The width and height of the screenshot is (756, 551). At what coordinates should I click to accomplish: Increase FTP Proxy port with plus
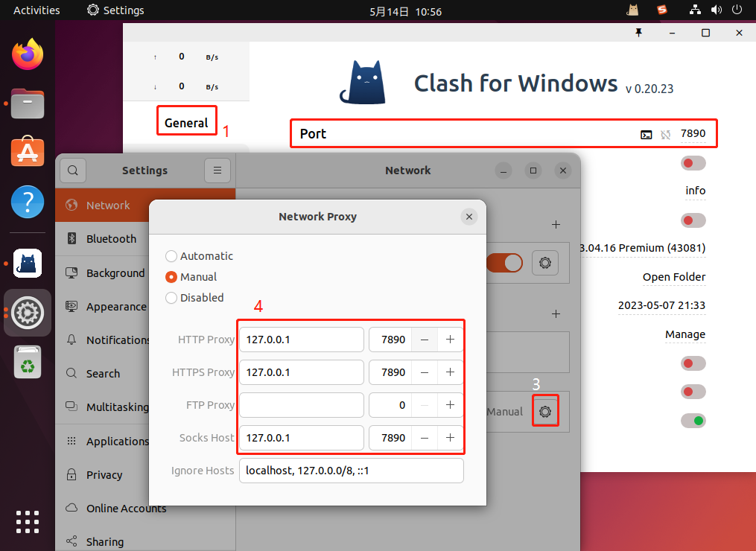[451, 405]
